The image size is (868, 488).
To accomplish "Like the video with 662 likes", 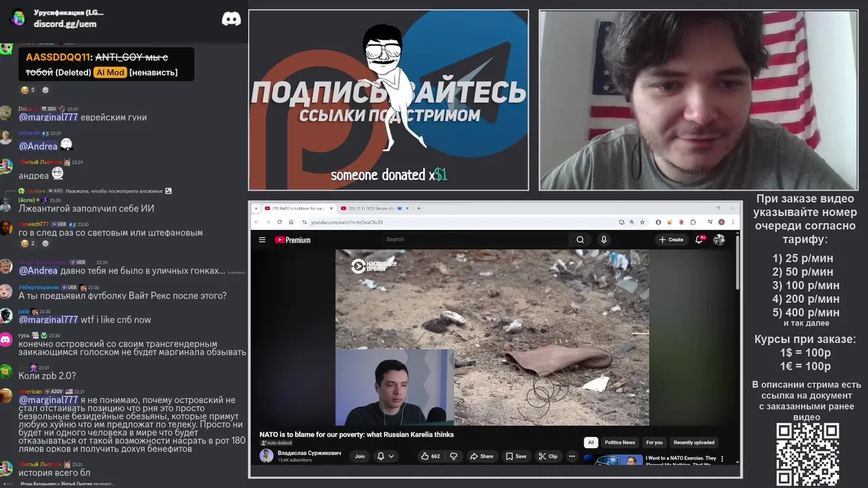I will pos(431,456).
